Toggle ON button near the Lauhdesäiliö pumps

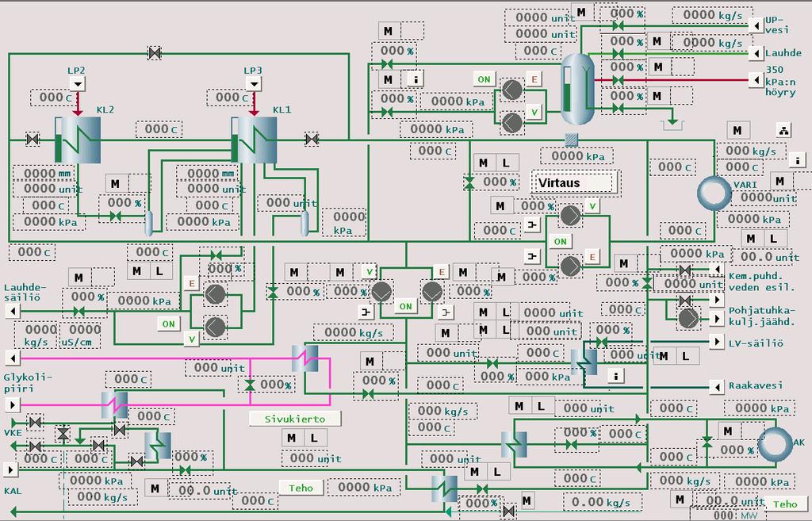[168, 324]
